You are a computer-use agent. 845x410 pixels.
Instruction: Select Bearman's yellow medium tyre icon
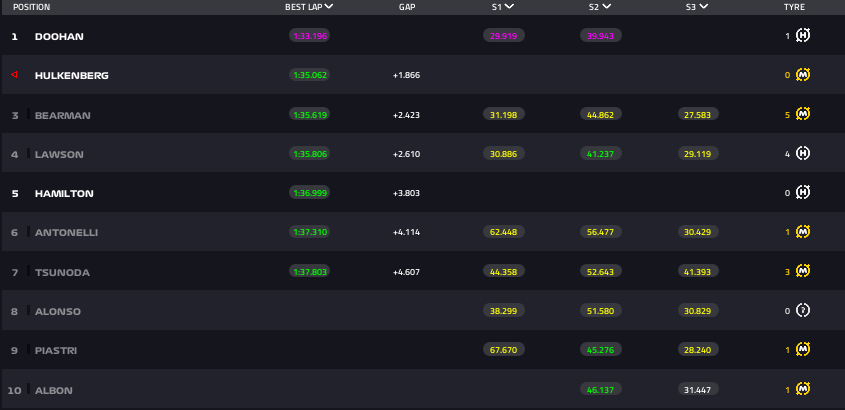[x=802, y=115]
